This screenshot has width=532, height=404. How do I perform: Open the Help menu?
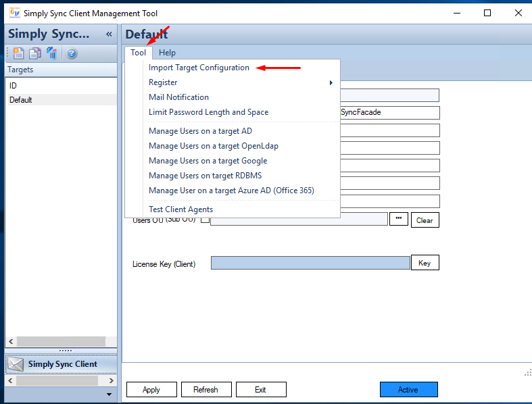click(167, 53)
